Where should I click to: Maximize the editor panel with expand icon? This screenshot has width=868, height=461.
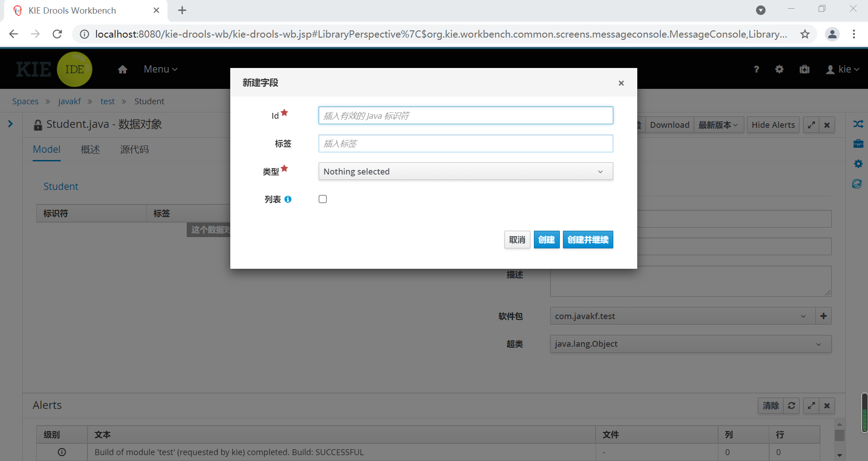click(x=811, y=125)
